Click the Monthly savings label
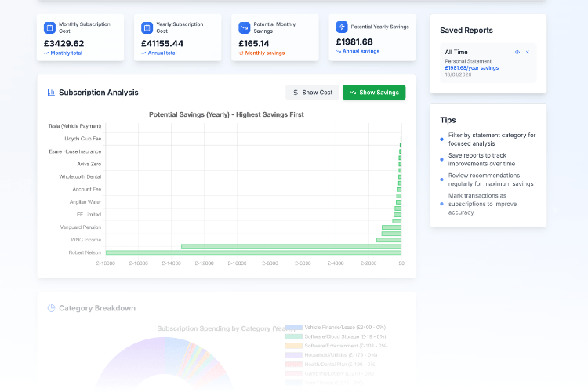 pos(264,53)
